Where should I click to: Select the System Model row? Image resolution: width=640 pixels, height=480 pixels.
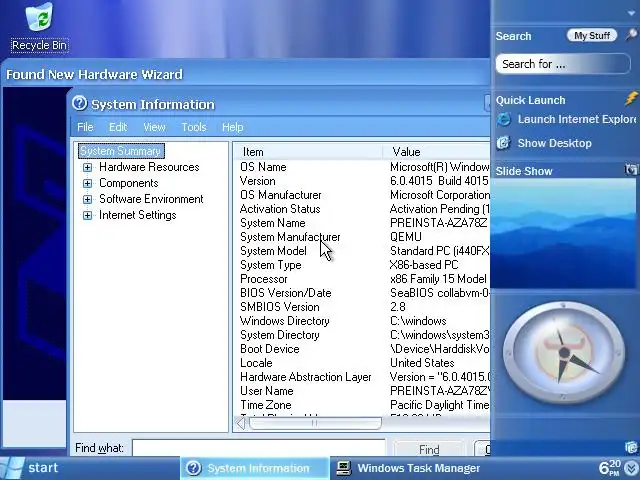[x=364, y=251]
